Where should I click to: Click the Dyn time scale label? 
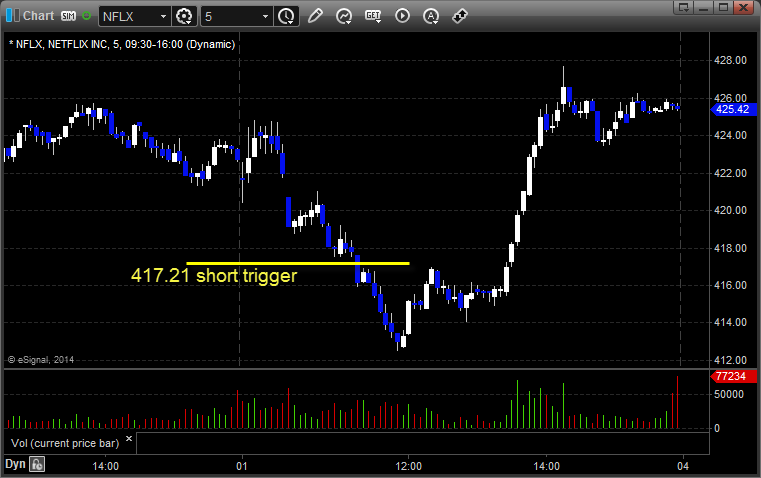click(x=15, y=464)
